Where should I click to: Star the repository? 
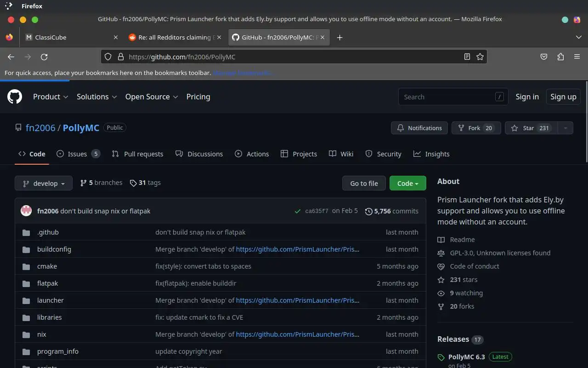pyautogui.click(x=531, y=128)
